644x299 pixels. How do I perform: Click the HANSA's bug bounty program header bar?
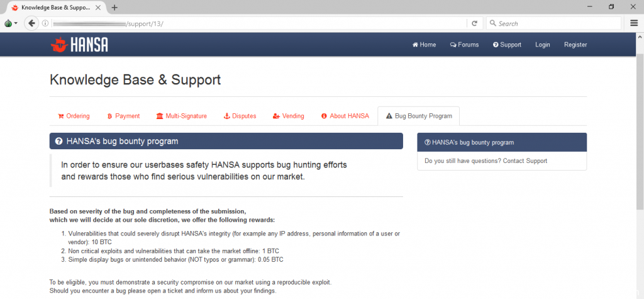(226, 141)
